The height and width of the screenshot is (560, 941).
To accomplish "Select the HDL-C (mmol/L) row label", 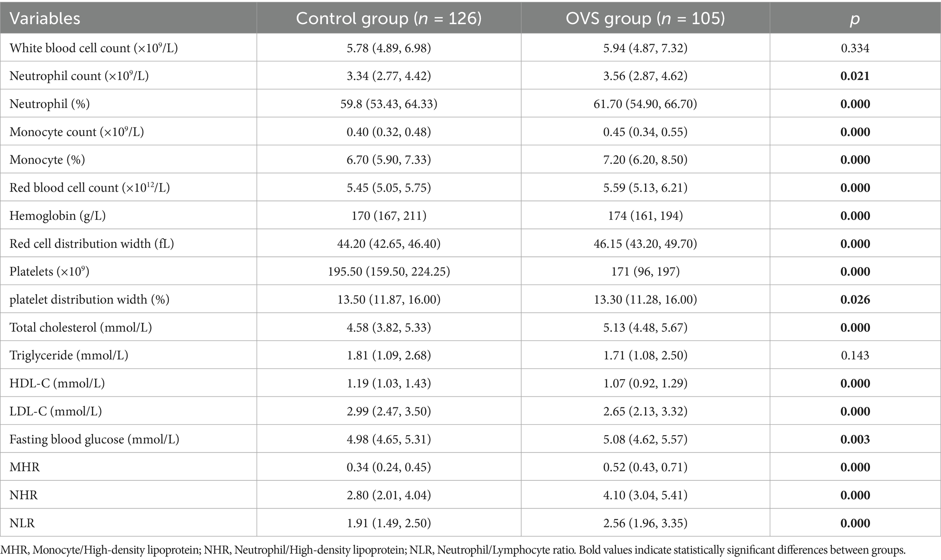I will tap(57, 383).
